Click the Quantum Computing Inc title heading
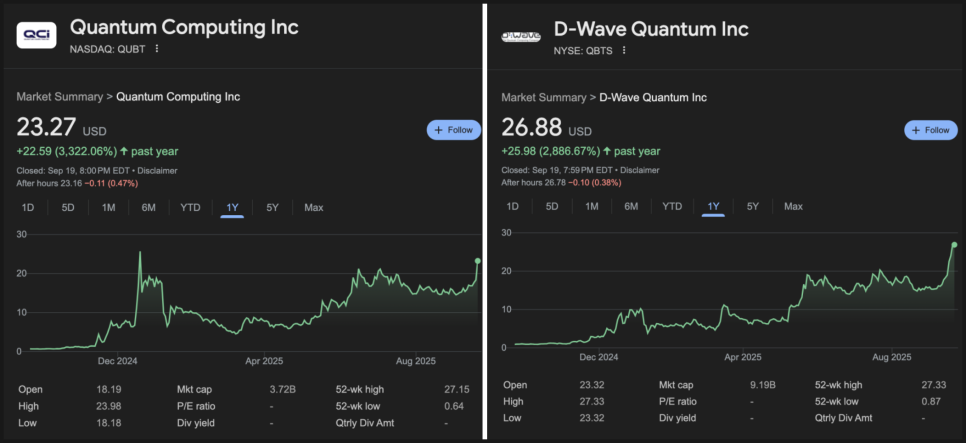966x443 pixels. [x=184, y=28]
